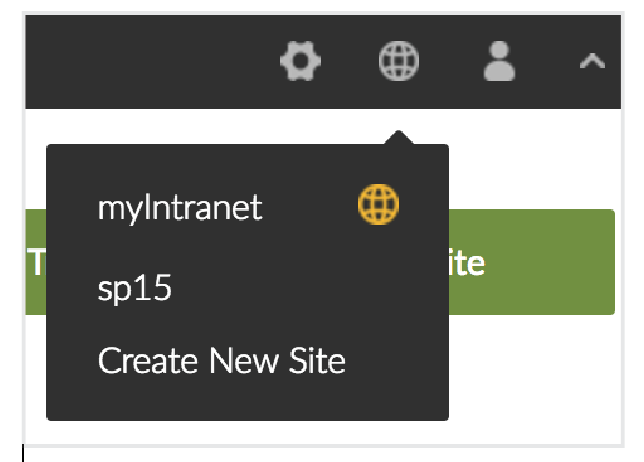Click the current-site indicator on myIntranet row
644x462 pixels.
coord(378,206)
